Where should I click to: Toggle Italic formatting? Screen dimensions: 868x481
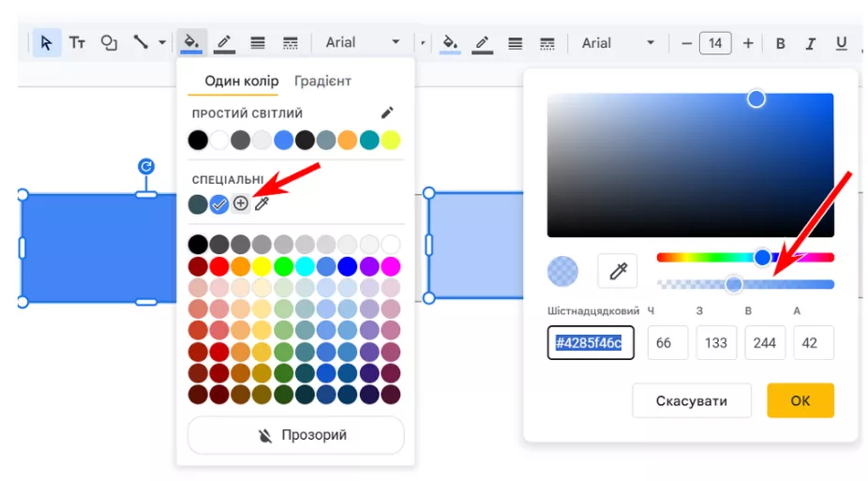pos(811,43)
